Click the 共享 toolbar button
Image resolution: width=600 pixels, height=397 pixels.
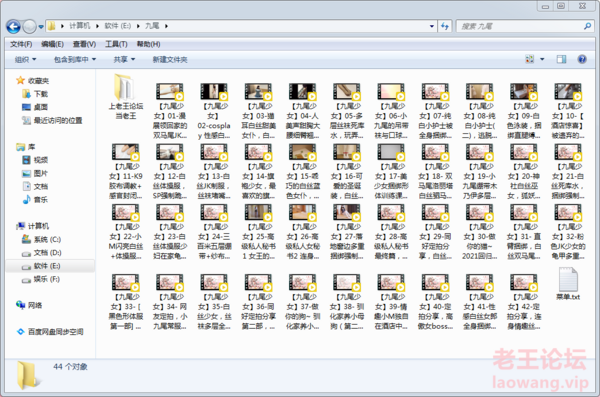[x=124, y=59]
